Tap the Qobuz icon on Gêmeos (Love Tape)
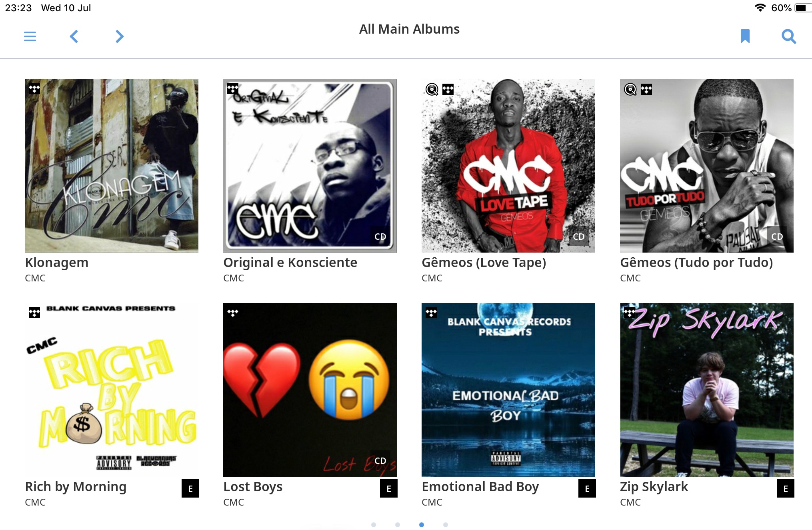The height and width of the screenshot is (530, 812). pos(432,89)
